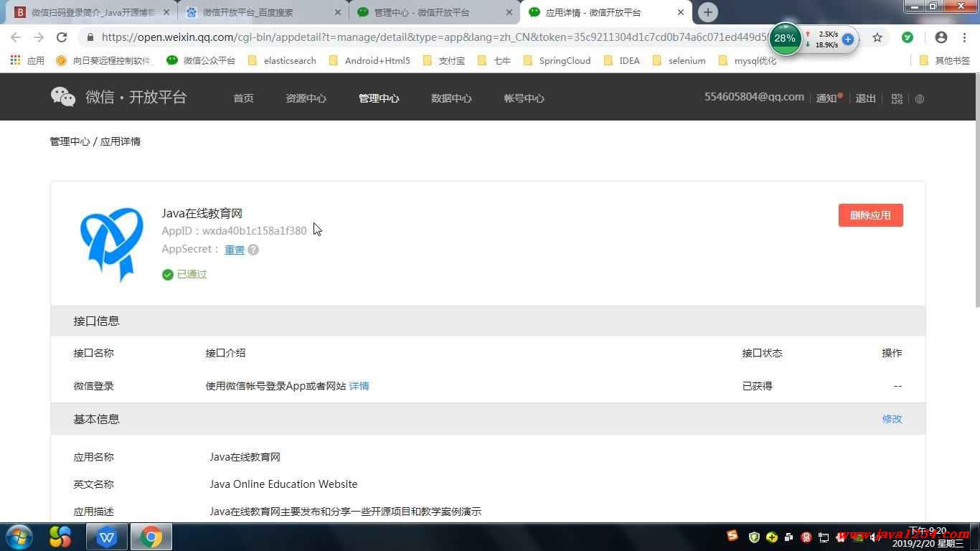Switch to 管理中心 - 微信开放平台 tab
980x551 pixels.
(x=435, y=12)
